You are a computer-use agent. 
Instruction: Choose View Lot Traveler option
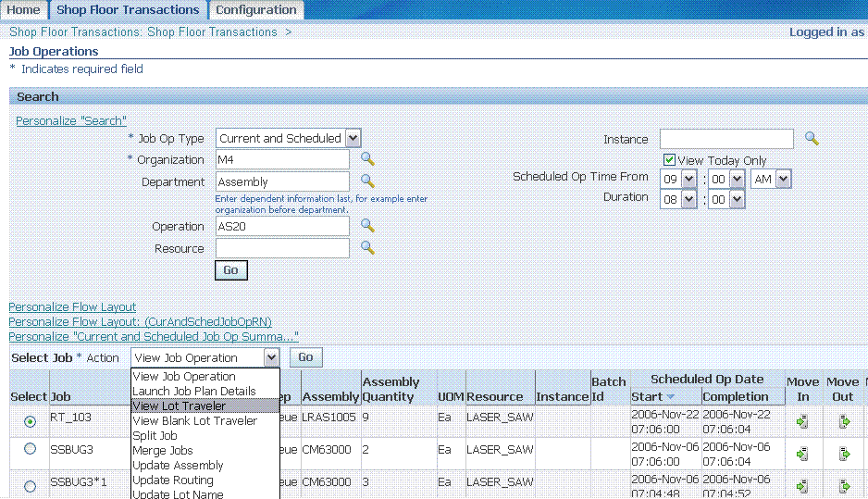(205, 405)
